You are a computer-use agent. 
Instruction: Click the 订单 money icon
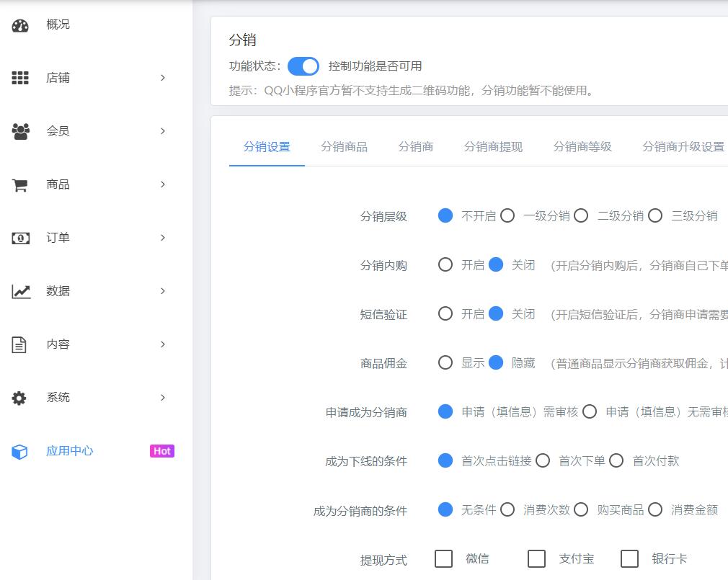pyautogui.click(x=20, y=238)
